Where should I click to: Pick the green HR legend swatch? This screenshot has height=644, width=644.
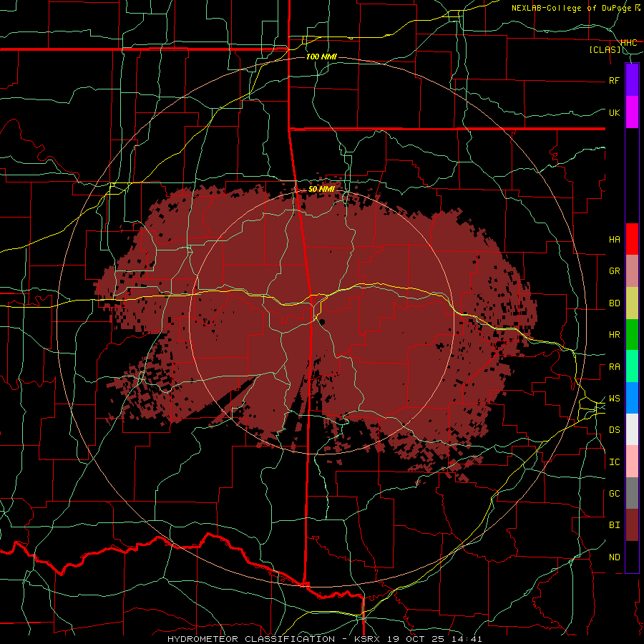pos(632,335)
